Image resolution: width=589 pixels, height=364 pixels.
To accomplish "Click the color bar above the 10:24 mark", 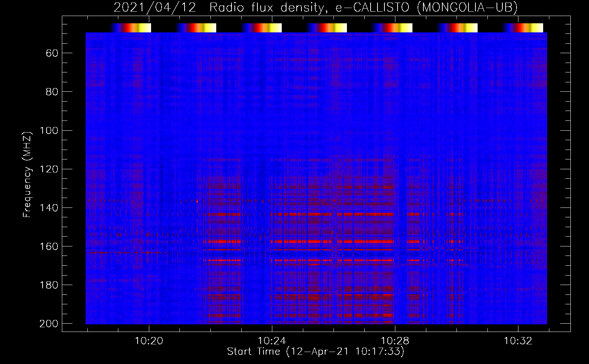I will click(261, 28).
